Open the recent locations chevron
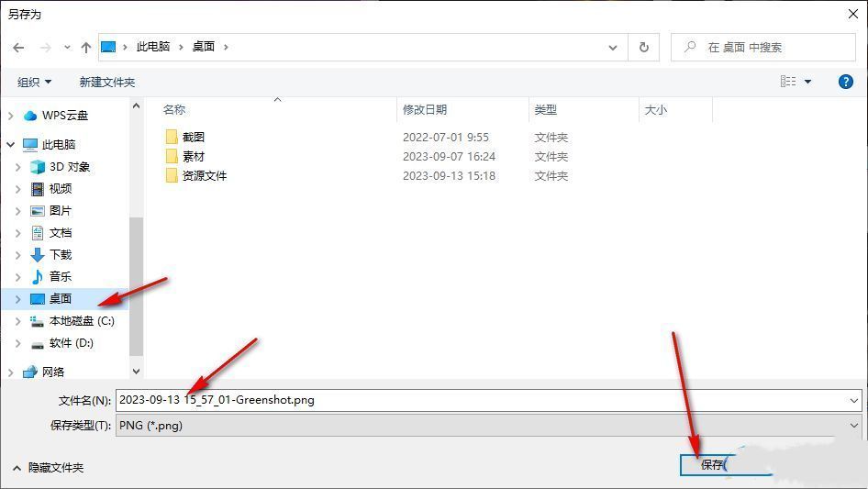The height and width of the screenshot is (489, 868). pos(67,48)
